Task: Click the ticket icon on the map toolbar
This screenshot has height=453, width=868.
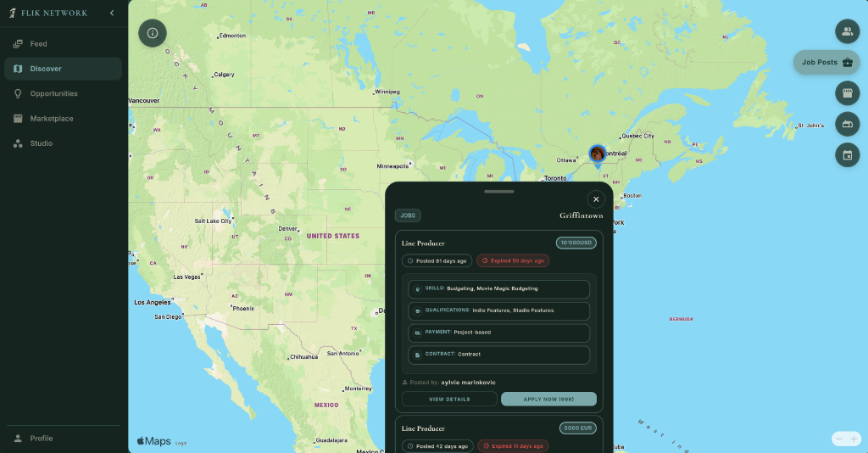Action: coord(847,124)
